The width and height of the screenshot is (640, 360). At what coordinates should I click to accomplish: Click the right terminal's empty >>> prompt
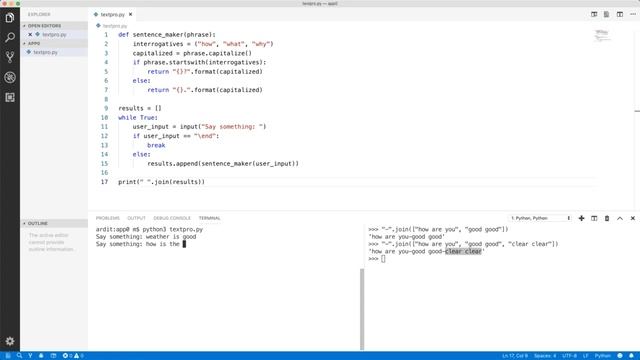376,259
